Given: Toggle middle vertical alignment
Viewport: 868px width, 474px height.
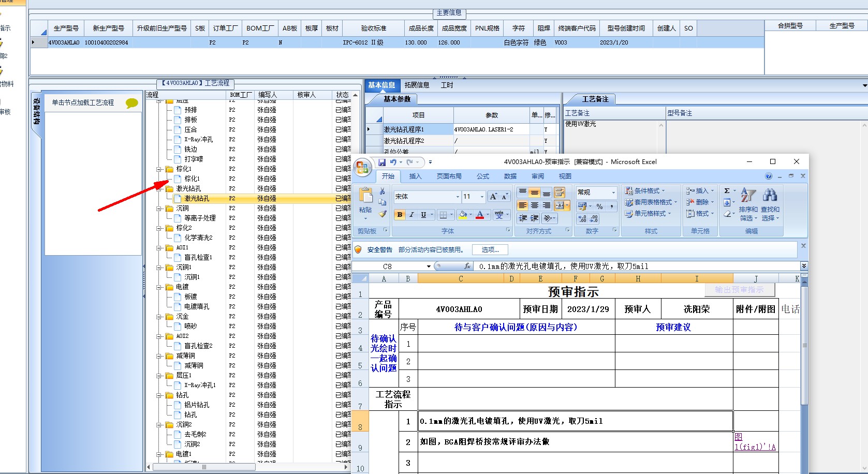Looking at the screenshot, I should click(x=535, y=192).
